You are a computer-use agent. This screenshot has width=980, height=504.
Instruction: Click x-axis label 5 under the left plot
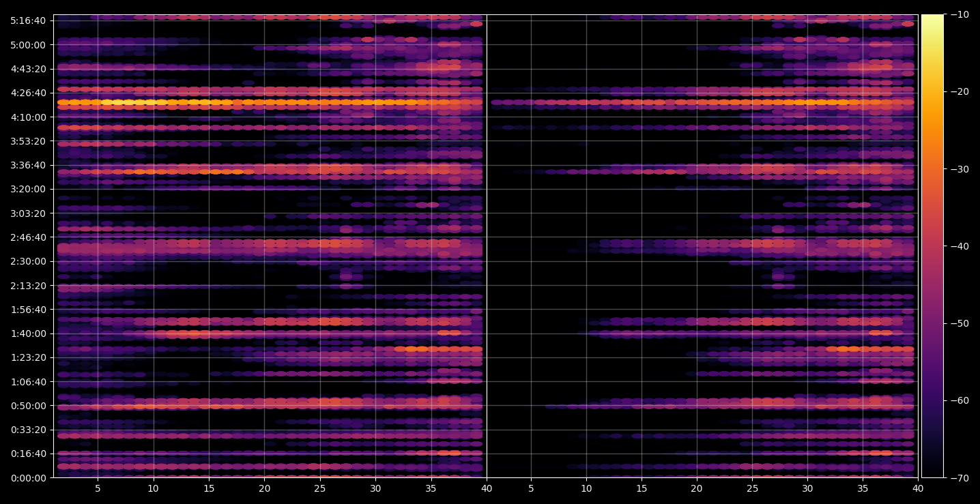pyautogui.click(x=98, y=488)
